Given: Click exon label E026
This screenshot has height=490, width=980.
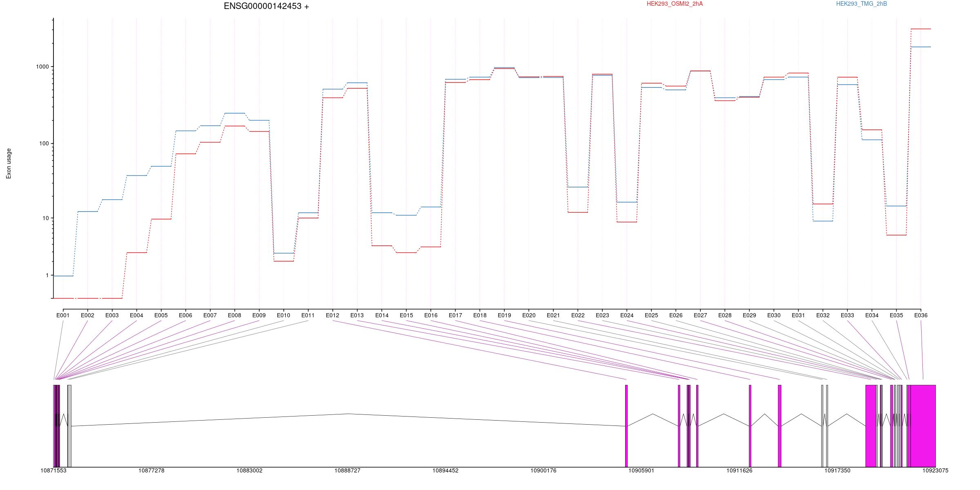Looking at the screenshot, I should pyautogui.click(x=676, y=316).
